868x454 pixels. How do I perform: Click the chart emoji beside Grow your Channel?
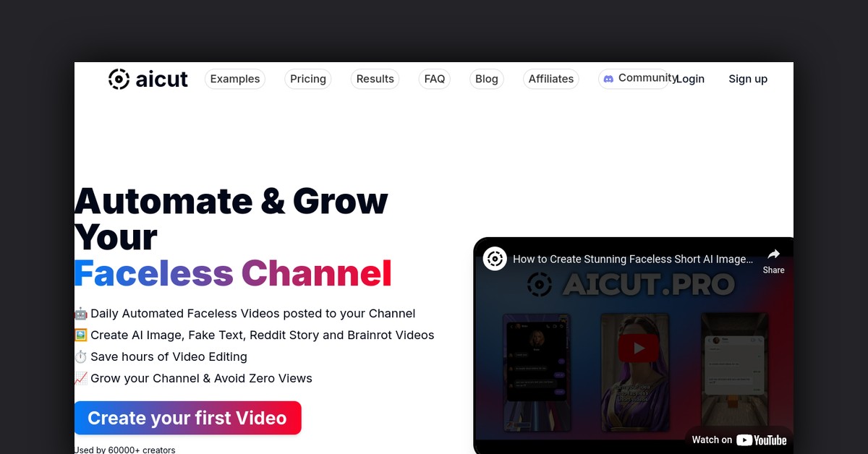point(80,378)
